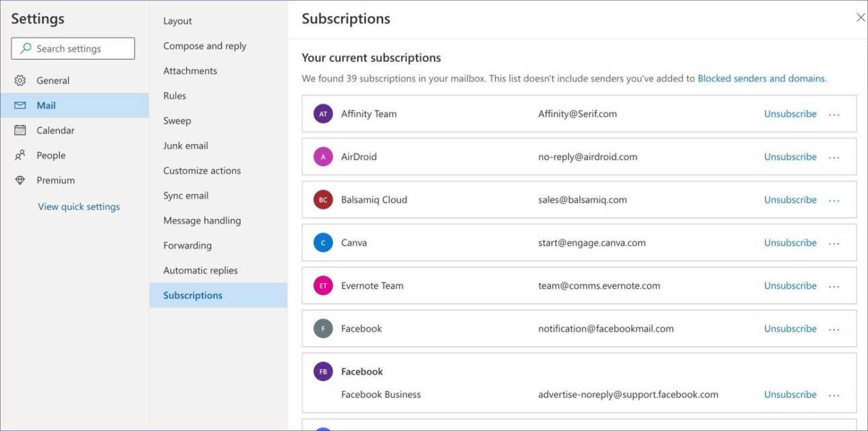Click the Evernote Team avatar icon
868x431 pixels.
pos(323,286)
